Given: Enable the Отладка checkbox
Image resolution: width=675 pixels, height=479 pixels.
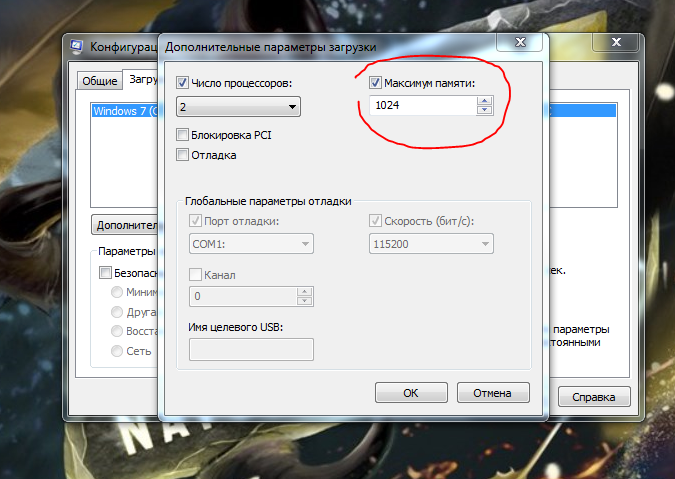Looking at the screenshot, I should pos(182,155).
